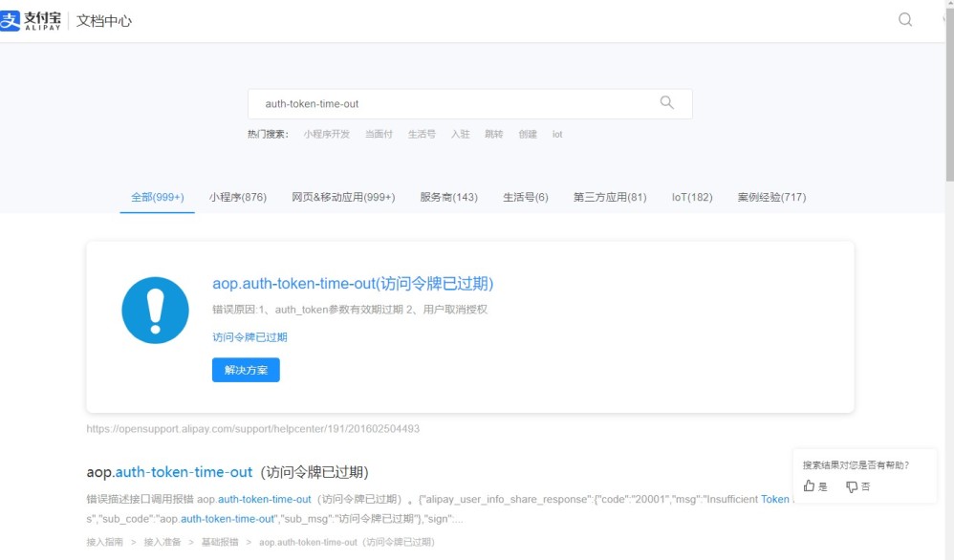954x560 pixels.
Task: Open the header search magnifier icon
Action: [905, 19]
